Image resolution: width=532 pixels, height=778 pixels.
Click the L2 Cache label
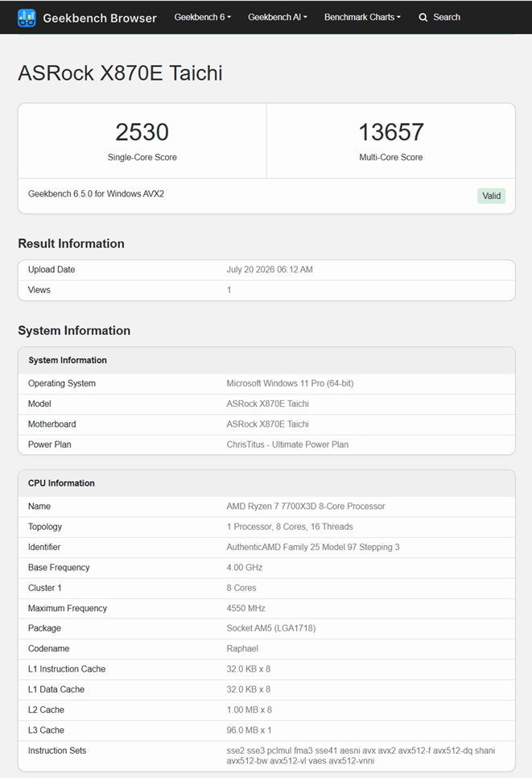(x=46, y=710)
